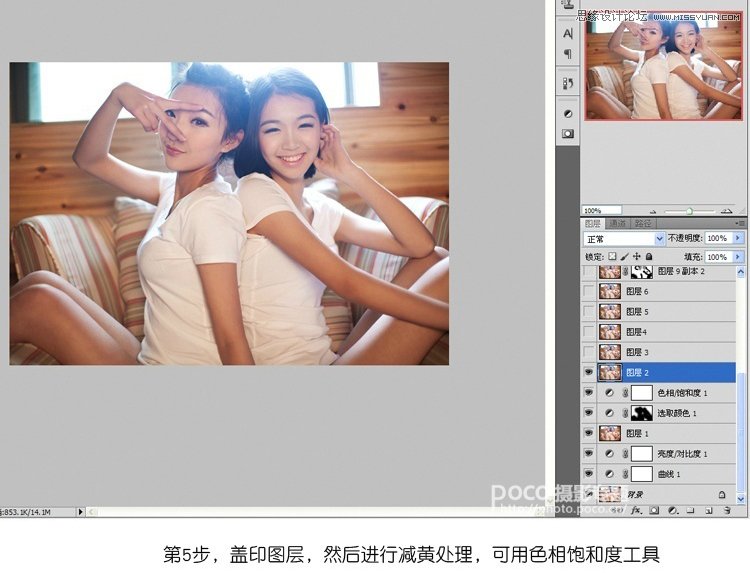Hide the 色相/饱和度 1 layer
750x587 pixels.
(589, 393)
